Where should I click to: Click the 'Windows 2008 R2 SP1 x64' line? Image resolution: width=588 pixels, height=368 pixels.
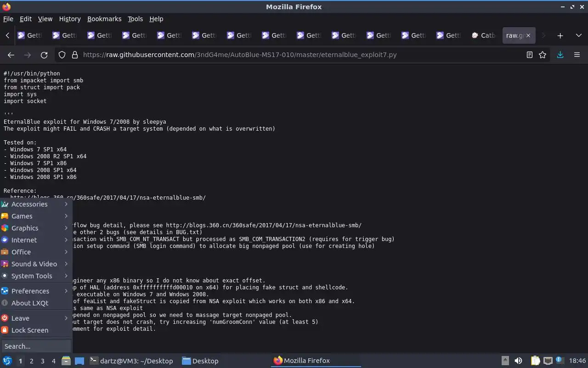click(x=45, y=156)
